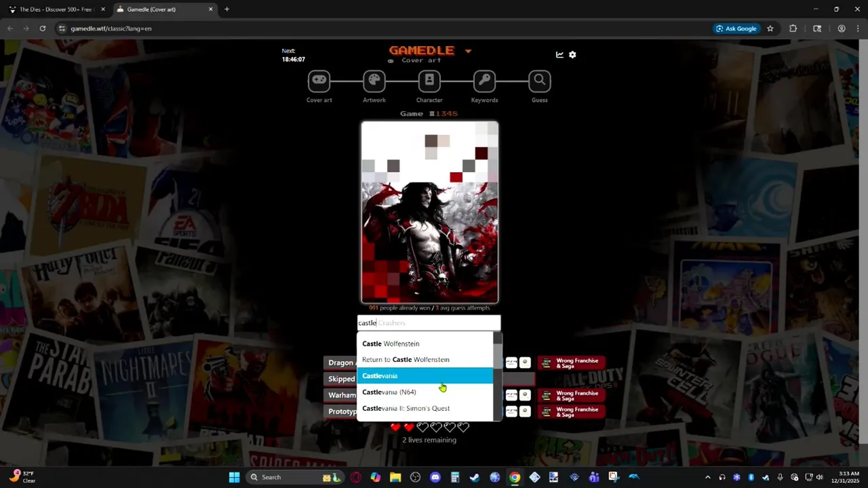Screen dimensions: 868x488
Task: Open the microphone tray icon
Action: (780, 477)
